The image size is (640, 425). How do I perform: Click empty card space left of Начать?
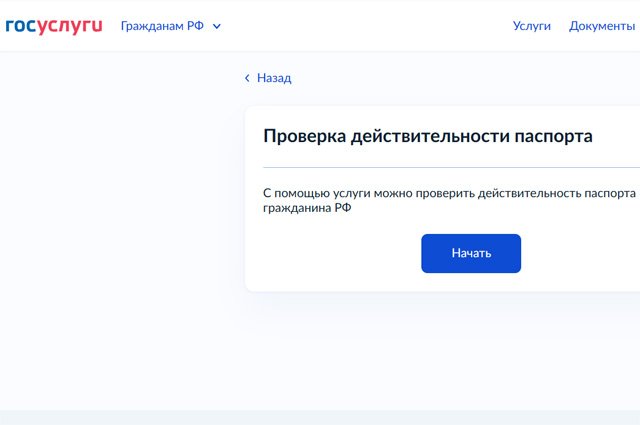pyautogui.click(x=330, y=253)
